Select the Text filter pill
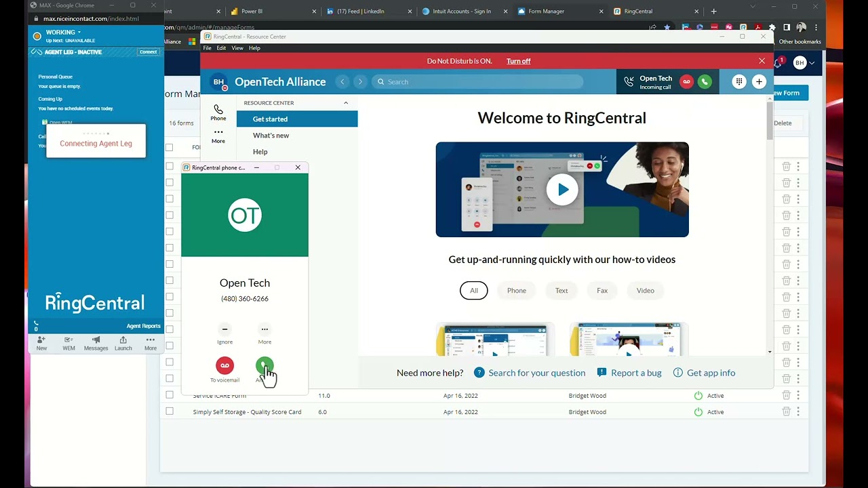This screenshot has height=488, width=868. pyautogui.click(x=561, y=291)
